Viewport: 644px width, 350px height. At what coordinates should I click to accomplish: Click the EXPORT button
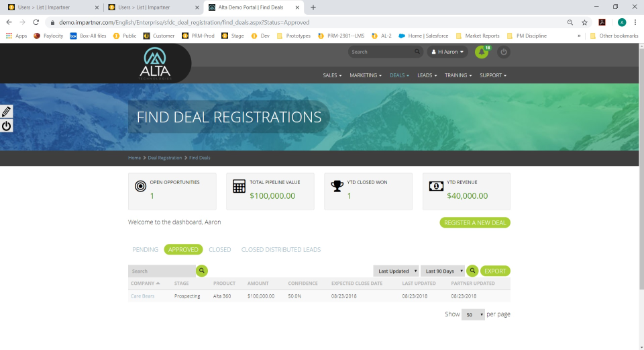495,271
